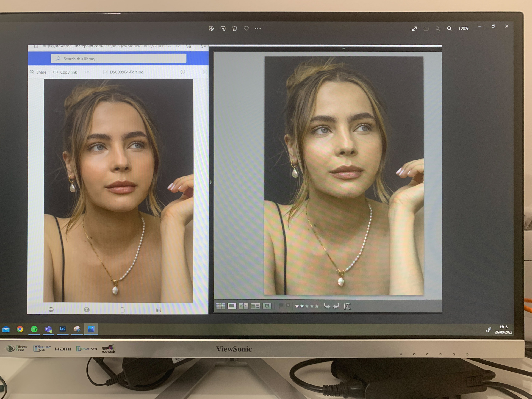Set rating to five stars in Lightroom
Image resolution: width=532 pixels, height=399 pixels.
pyautogui.click(x=317, y=306)
